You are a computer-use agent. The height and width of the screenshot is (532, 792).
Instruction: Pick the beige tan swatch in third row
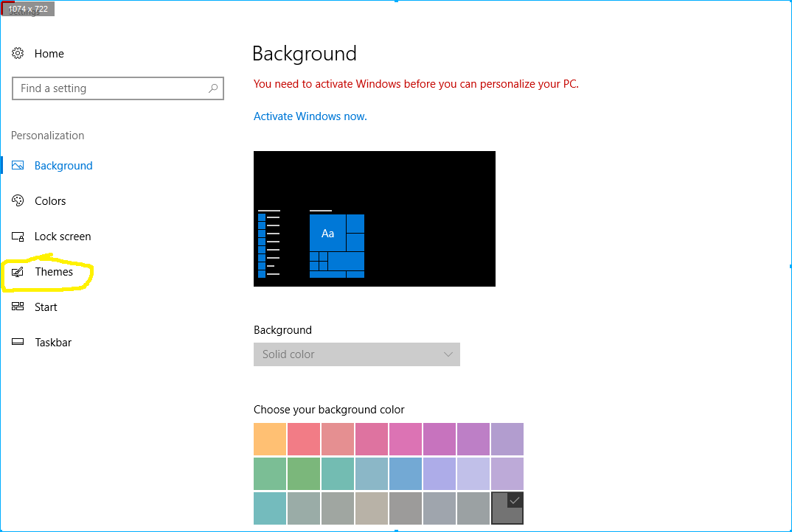[371, 508]
